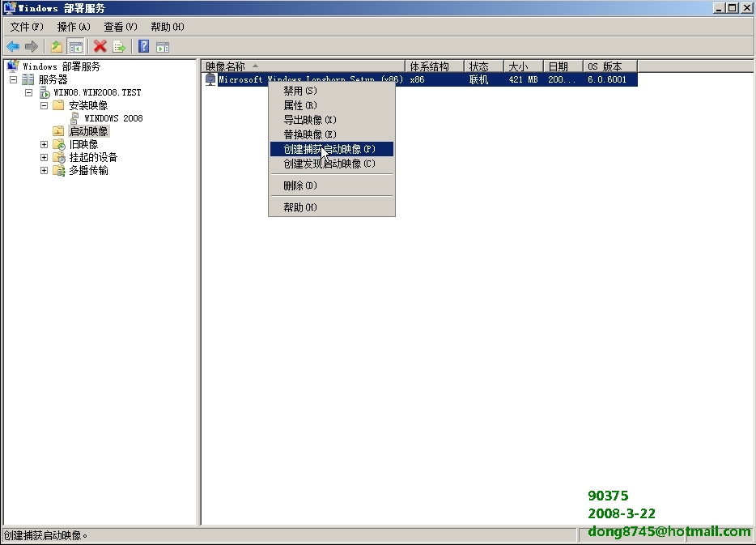Click the blue question mark help icon

click(143, 47)
